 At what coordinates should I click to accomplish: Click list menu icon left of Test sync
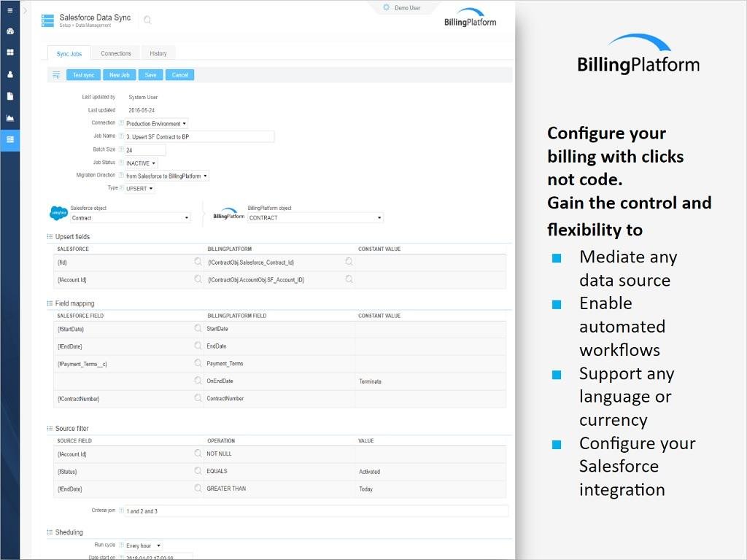56,75
